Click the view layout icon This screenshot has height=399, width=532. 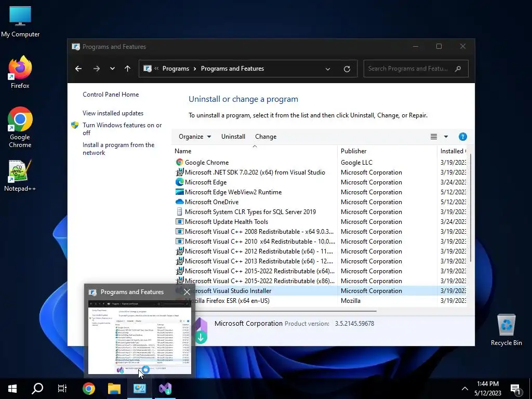pos(434,137)
